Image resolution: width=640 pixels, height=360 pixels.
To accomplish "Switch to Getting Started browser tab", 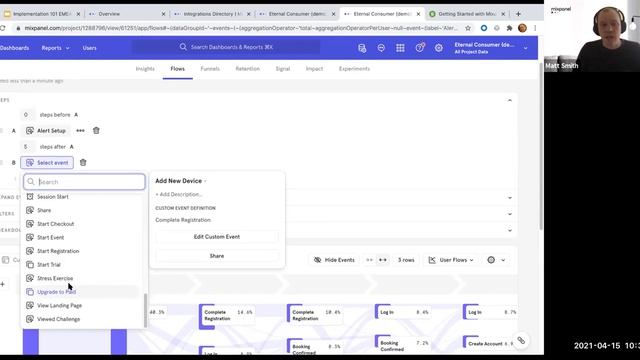I will 466,13.
